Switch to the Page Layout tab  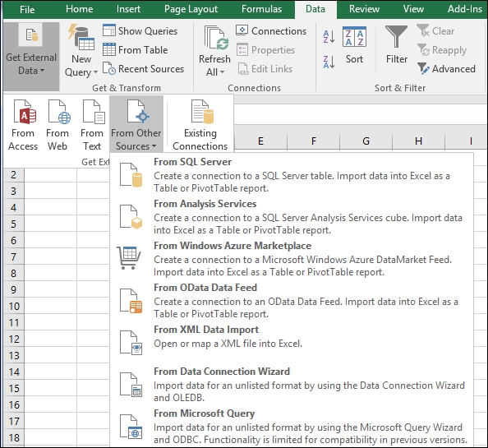click(x=191, y=9)
